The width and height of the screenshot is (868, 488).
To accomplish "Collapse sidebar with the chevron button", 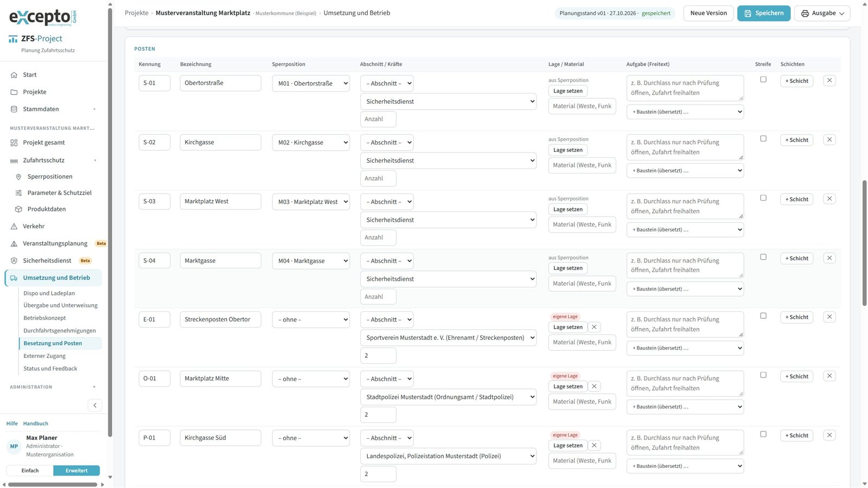I will [x=95, y=405].
